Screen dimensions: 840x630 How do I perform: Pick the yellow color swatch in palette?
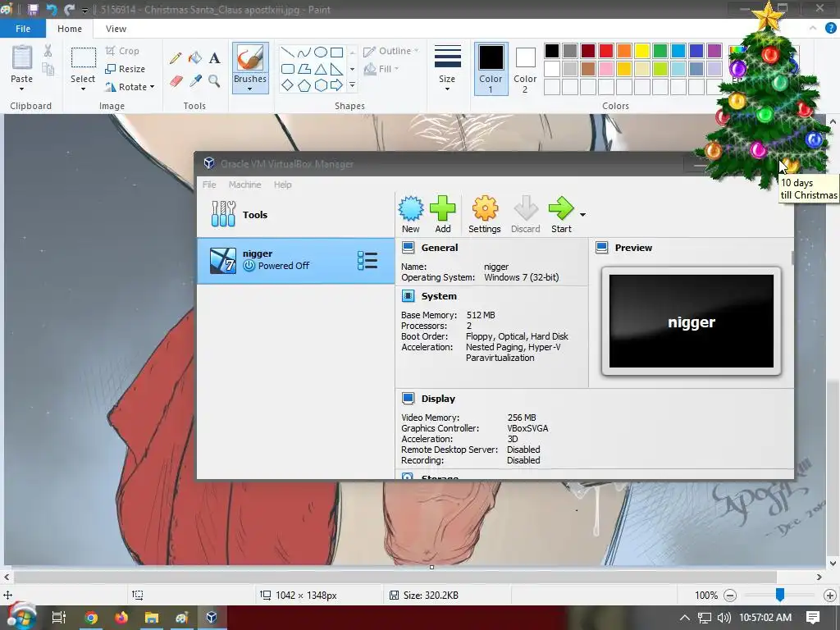click(641, 51)
